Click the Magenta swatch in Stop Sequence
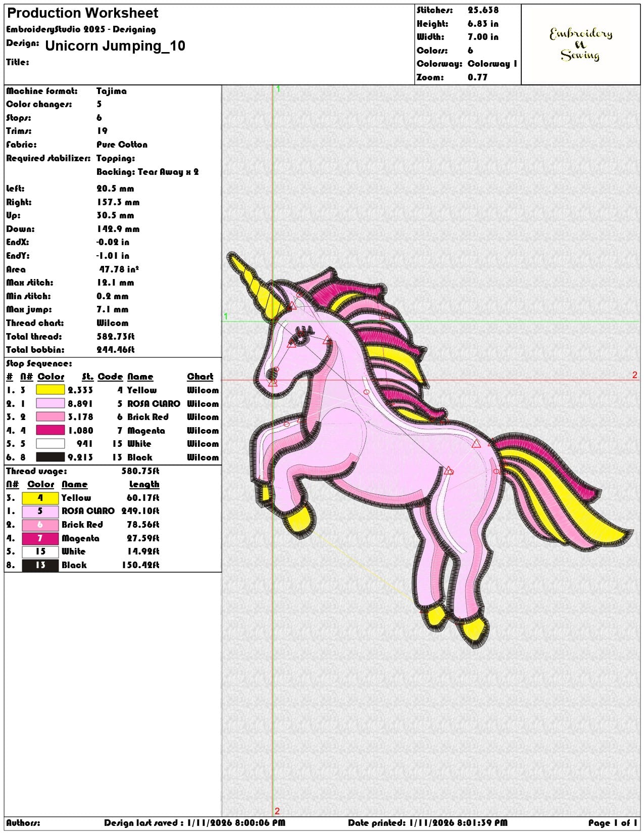644x834 pixels. coord(51,430)
